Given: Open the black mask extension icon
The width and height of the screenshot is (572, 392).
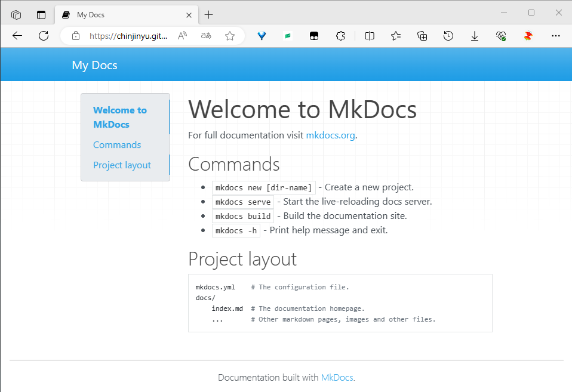Looking at the screenshot, I should click(314, 36).
